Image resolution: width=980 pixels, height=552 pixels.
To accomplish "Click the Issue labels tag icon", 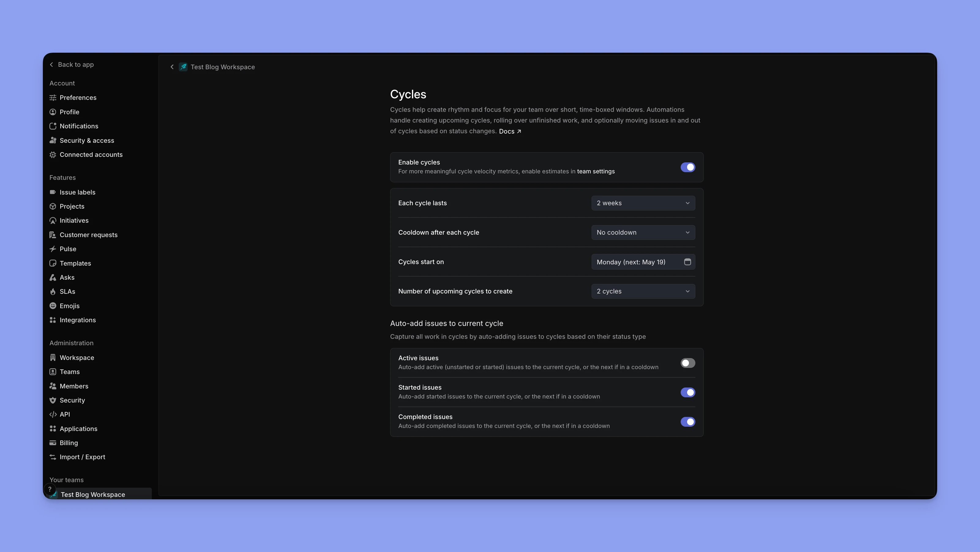I will pos(53,192).
